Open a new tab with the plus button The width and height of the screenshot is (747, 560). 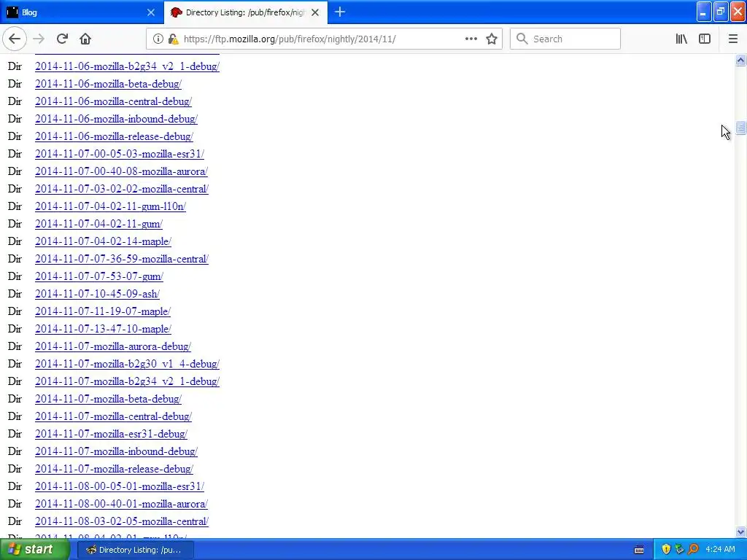tap(340, 12)
